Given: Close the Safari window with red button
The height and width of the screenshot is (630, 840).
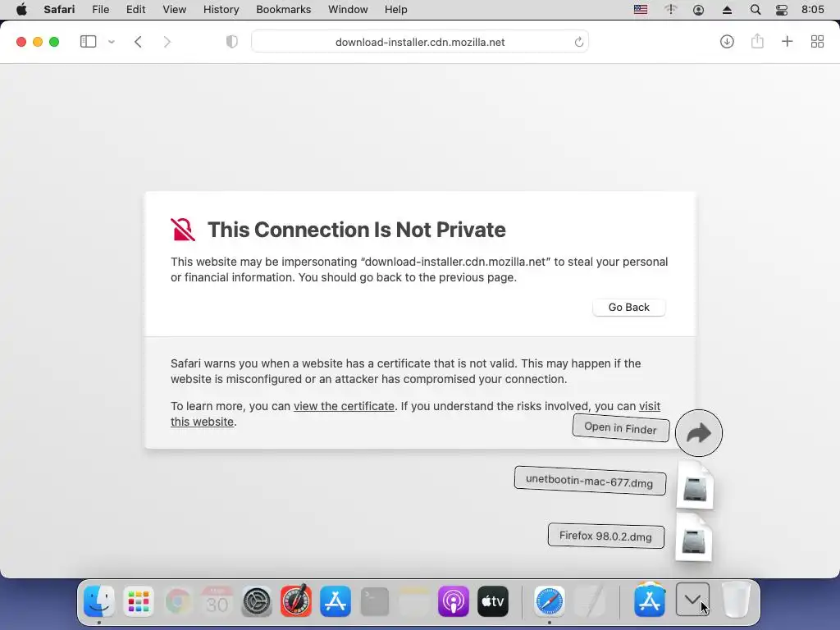Looking at the screenshot, I should click(x=21, y=42).
